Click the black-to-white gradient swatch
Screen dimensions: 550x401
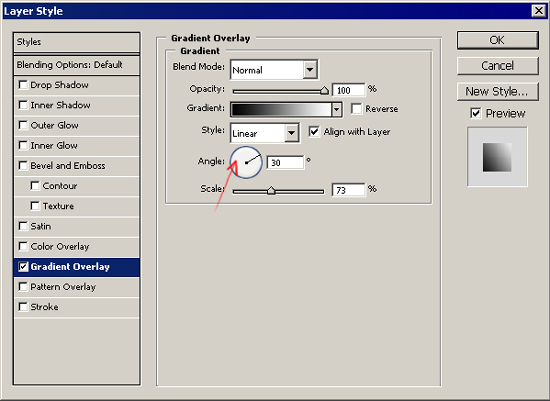[281, 110]
